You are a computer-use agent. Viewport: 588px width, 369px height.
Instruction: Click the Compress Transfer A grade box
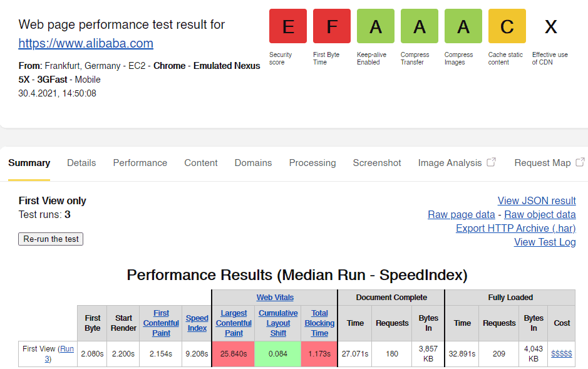(x=420, y=26)
